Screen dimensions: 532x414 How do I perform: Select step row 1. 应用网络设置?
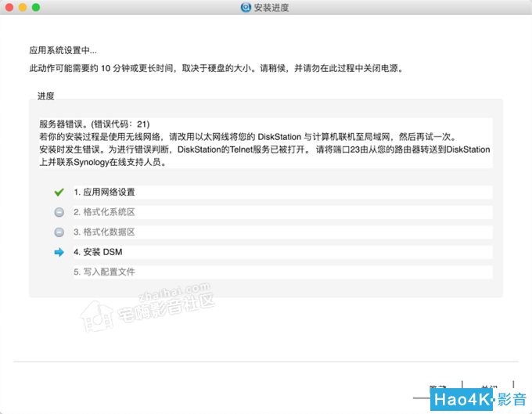(x=283, y=193)
